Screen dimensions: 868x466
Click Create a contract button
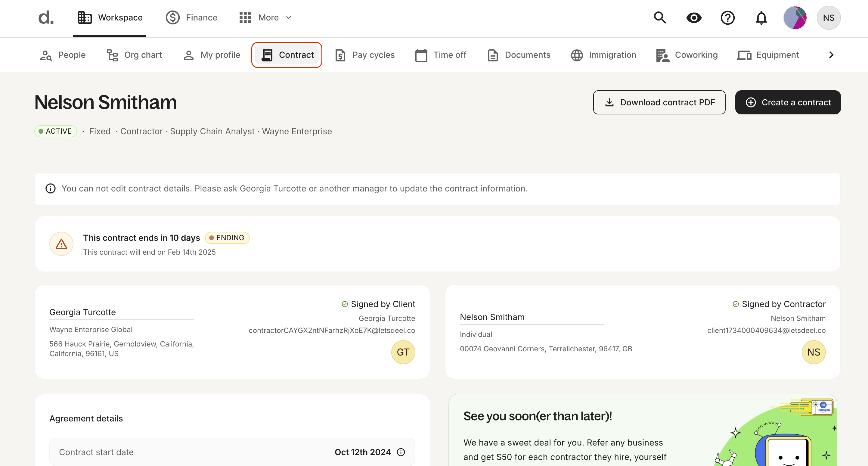(x=788, y=102)
